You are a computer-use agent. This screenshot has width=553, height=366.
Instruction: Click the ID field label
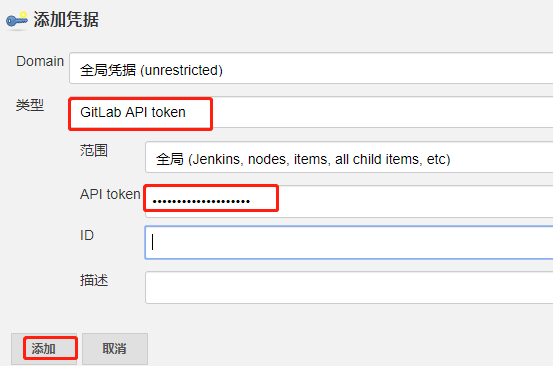[87, 235]
